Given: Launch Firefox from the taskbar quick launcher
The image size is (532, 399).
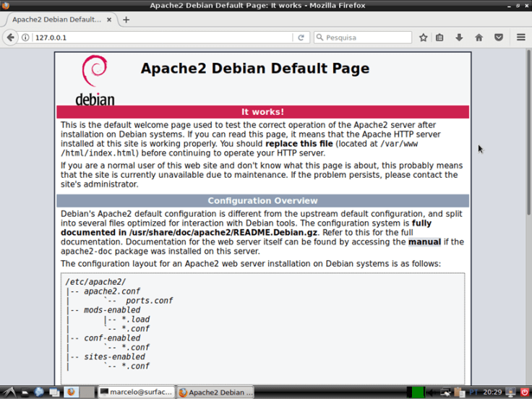Looking at the screenshot, I should [72, 392].
